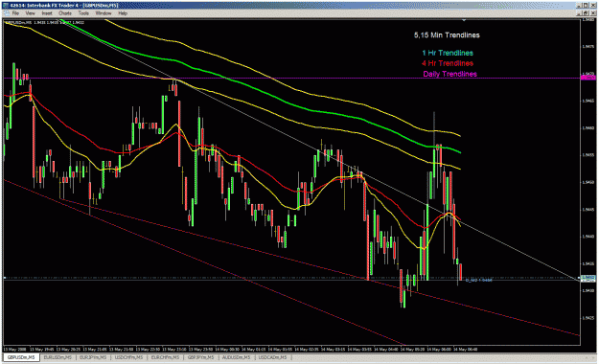Select the GBPUSDm,M5 chart tab
Image resolution: width=599 pixels, height=364 pixels.
(21, 357)
